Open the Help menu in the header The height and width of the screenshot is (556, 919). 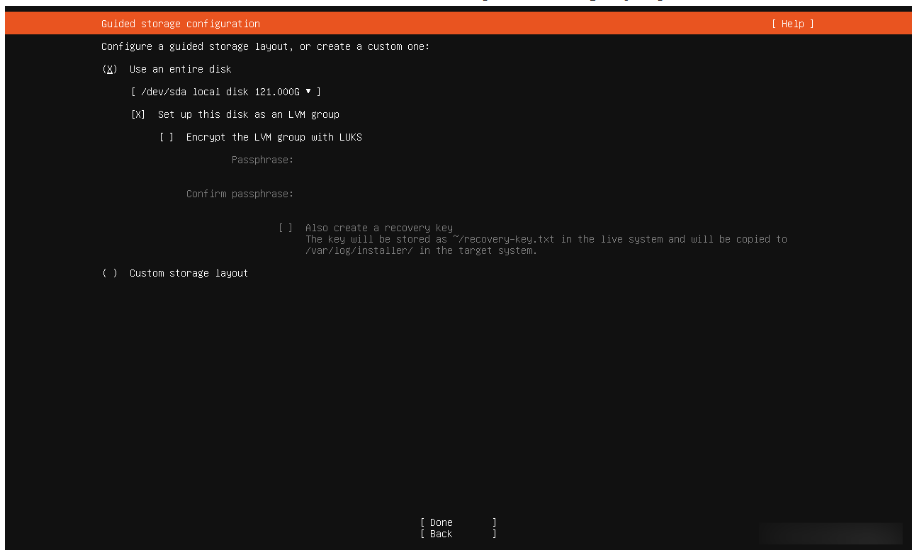792,24
